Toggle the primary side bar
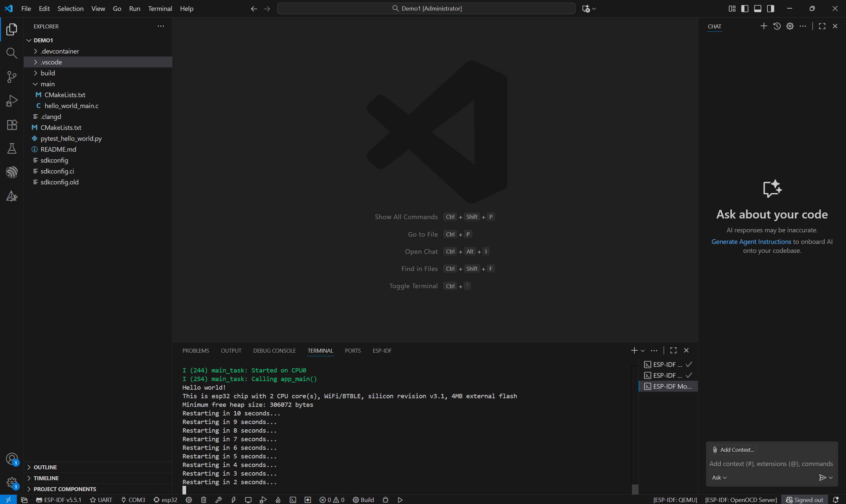This screenshot has width=846, height=504. pyautogui.click(x=745, y=9)
